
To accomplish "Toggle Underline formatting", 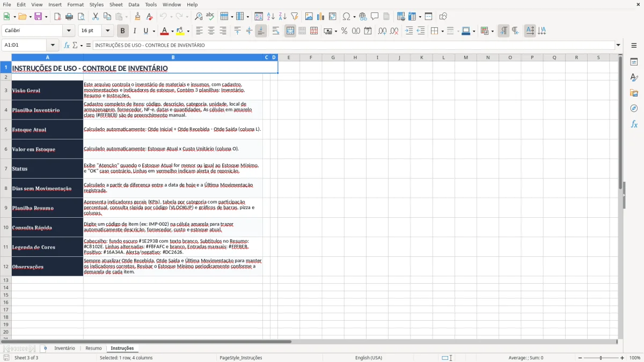I will [145, 31].
